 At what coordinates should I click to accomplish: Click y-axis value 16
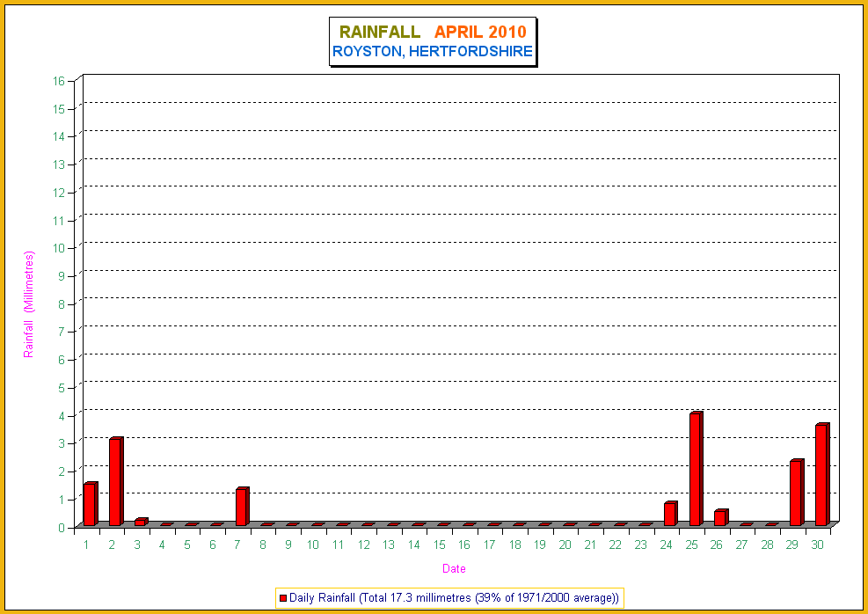[x=59, y=81]
